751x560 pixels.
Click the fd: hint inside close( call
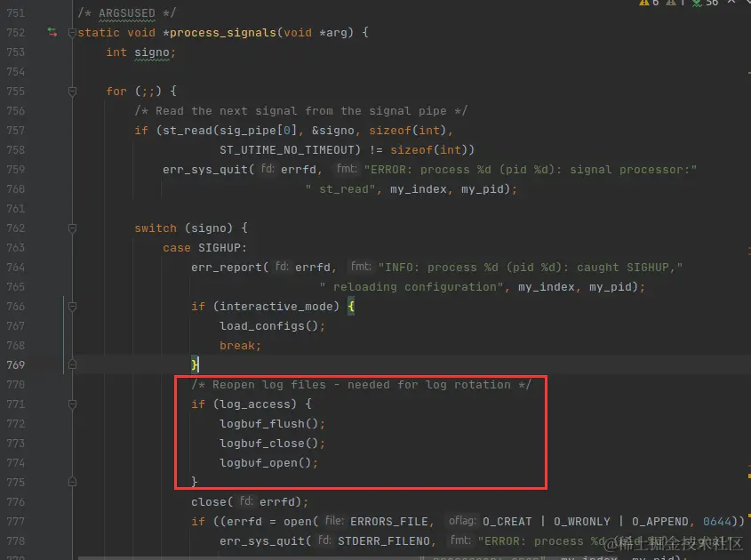(246, 501)
